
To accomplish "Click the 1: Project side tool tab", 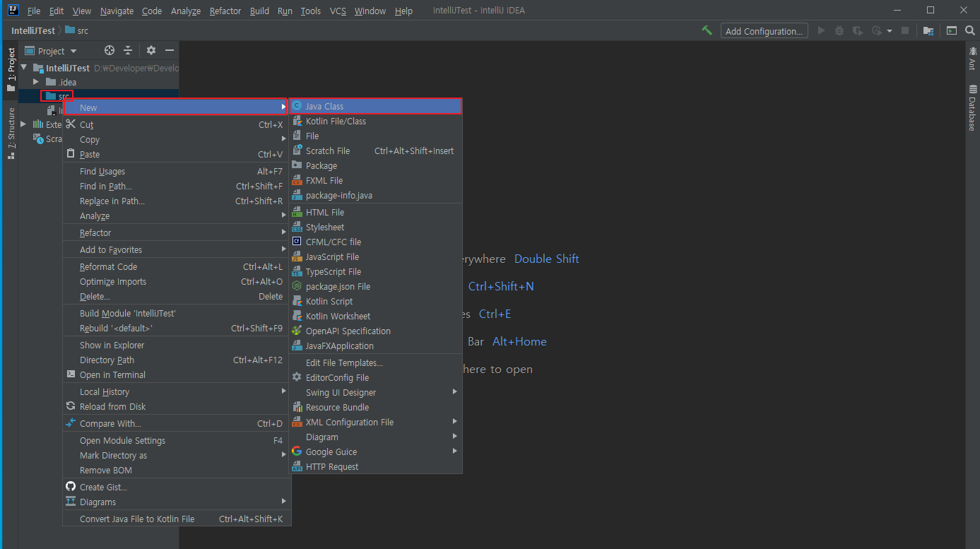I will [x=11, y=69].
